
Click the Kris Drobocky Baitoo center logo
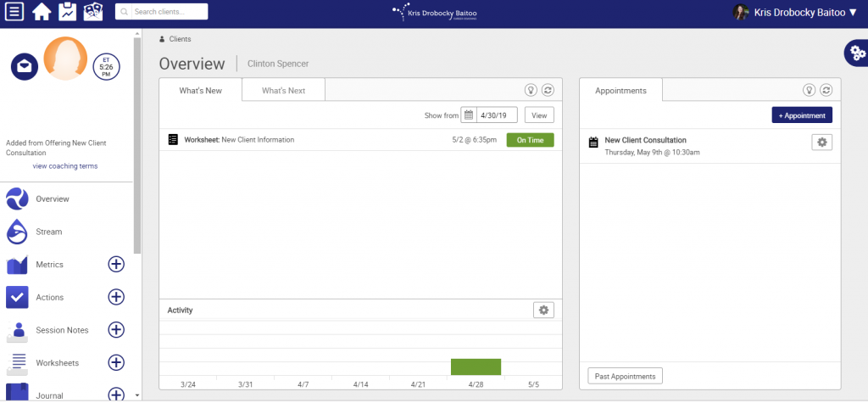pos(434,12)
